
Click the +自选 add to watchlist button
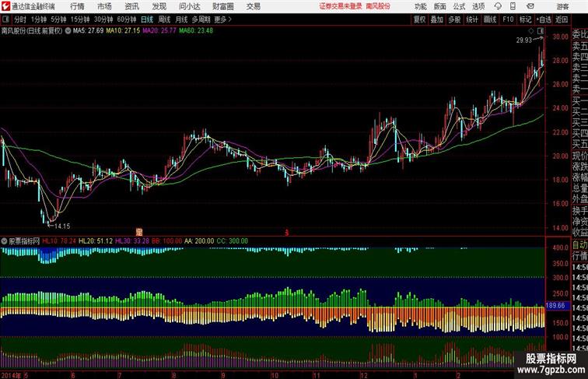coord(544,19)
